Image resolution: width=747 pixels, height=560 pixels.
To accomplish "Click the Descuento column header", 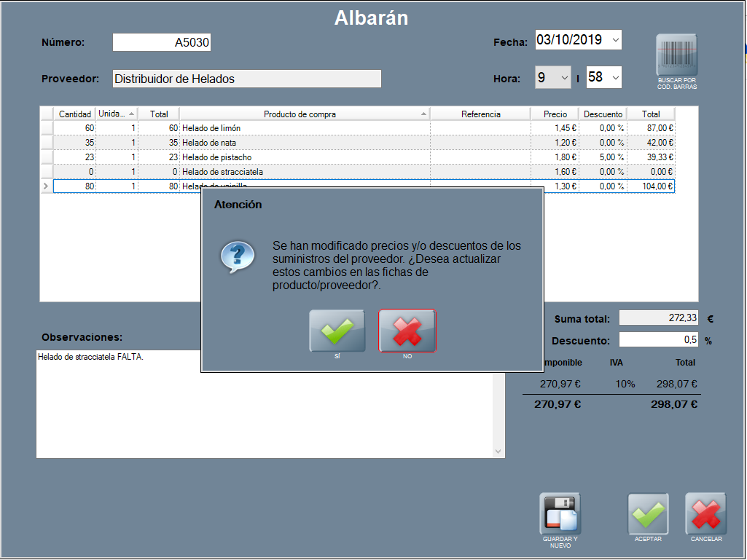I will pos(603,114).
